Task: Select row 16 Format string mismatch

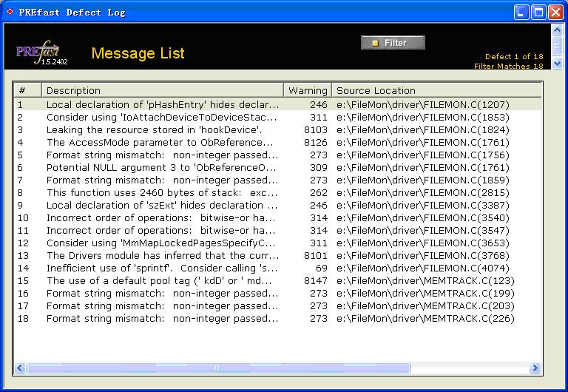Action: click(278, 294)
